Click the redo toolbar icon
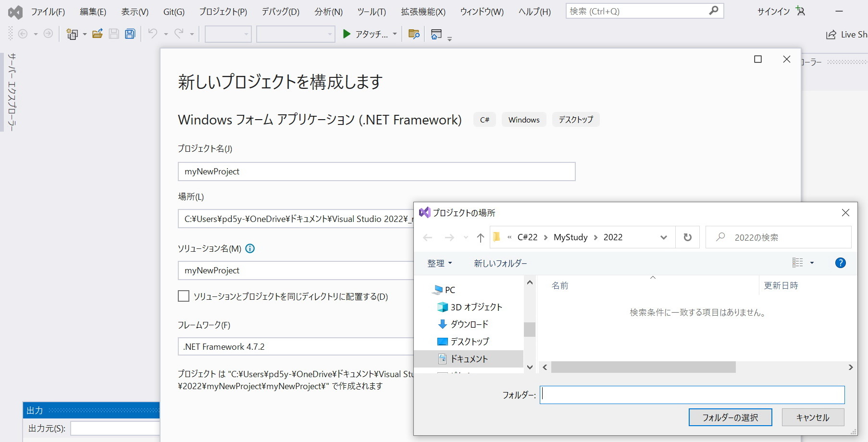 click(179, 34)
